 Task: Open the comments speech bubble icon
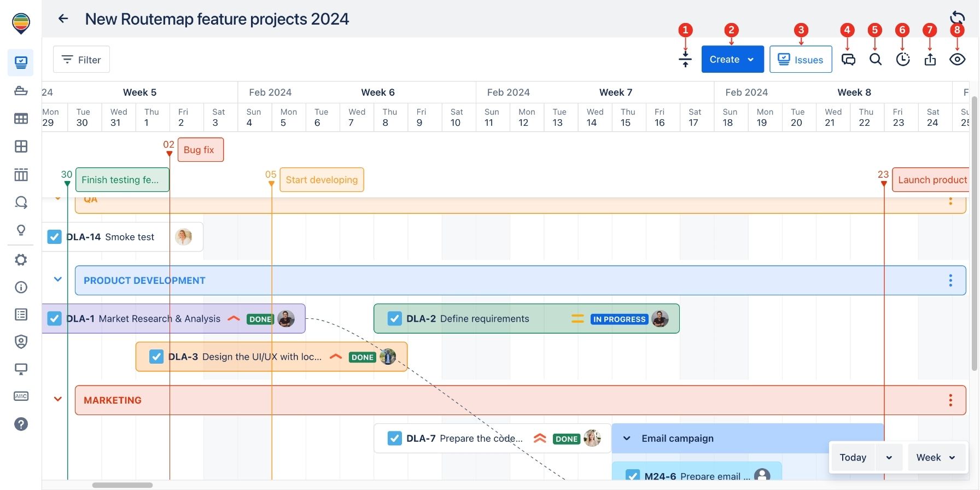pyautogui.click(x=848, y=60)
